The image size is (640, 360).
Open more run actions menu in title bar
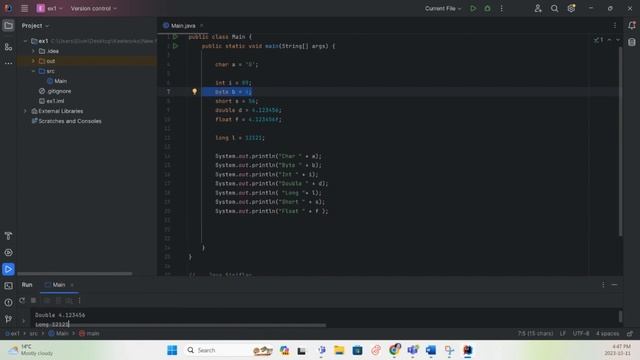tap(502, 8)
